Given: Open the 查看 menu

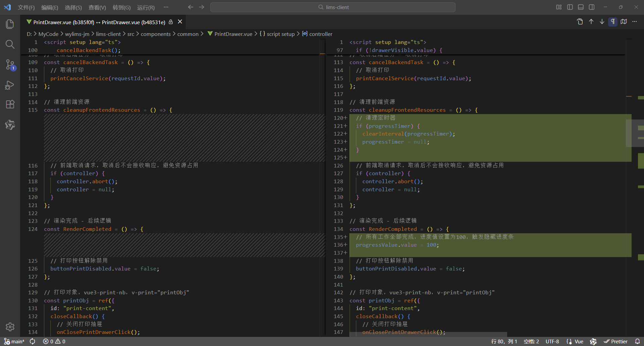Looking at the screenshot, I should coord(97,7).
